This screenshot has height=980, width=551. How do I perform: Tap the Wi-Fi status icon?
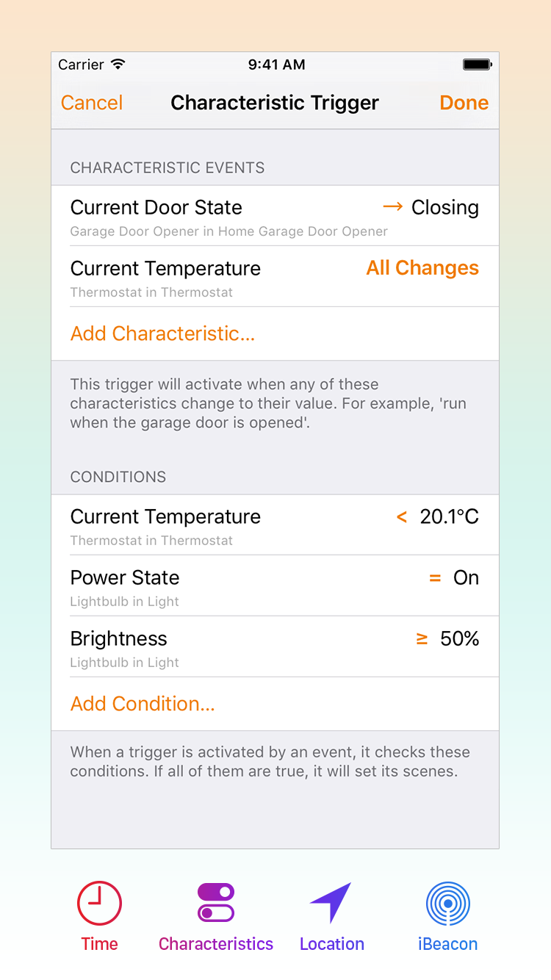click(118, 65)
